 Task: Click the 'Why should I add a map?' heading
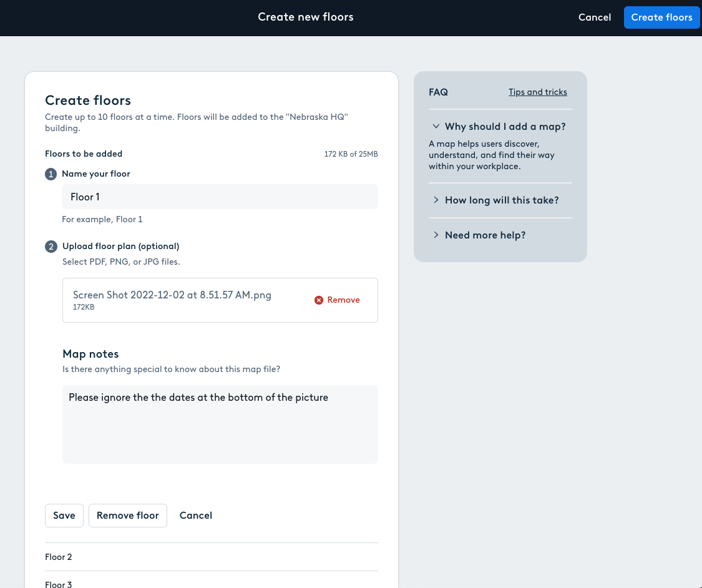[x=505, y=126]
